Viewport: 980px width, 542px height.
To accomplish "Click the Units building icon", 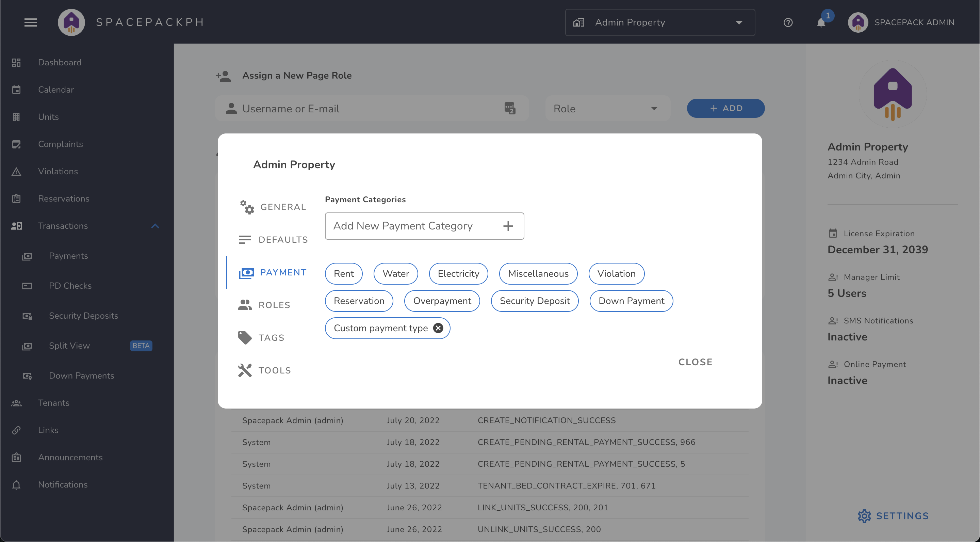I will click(x=16, y=117).
